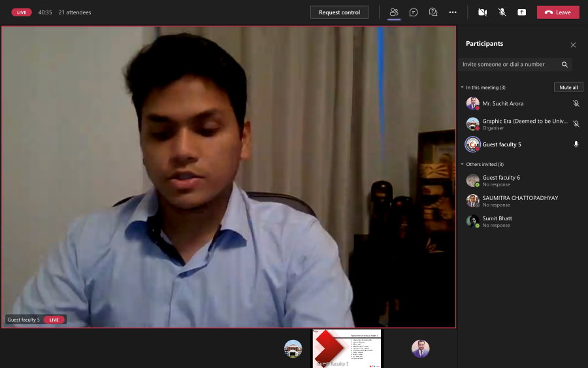Click the Share content tray icon
Viewport: 588px width, 368px height.
pyautogui.click(x=521, y=12)
